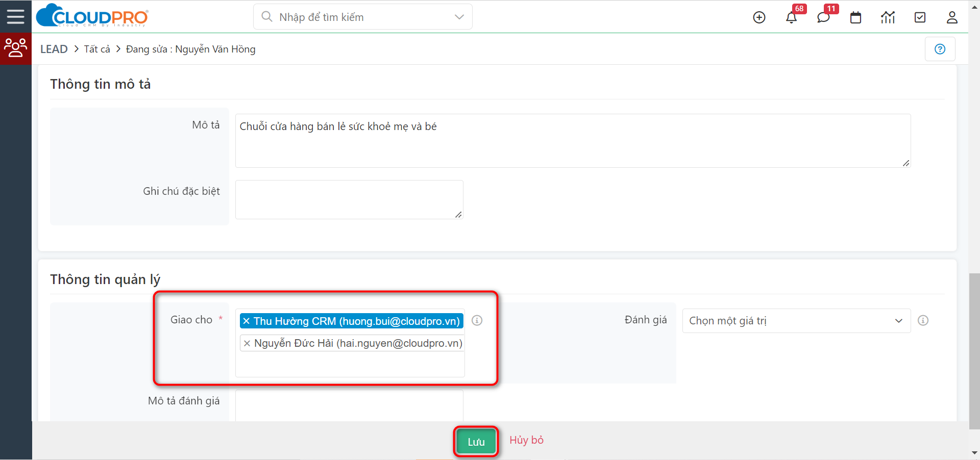Open the Lead module sidebar icon
The height and width of the screenshot is (460, 980).
(16, 48)
